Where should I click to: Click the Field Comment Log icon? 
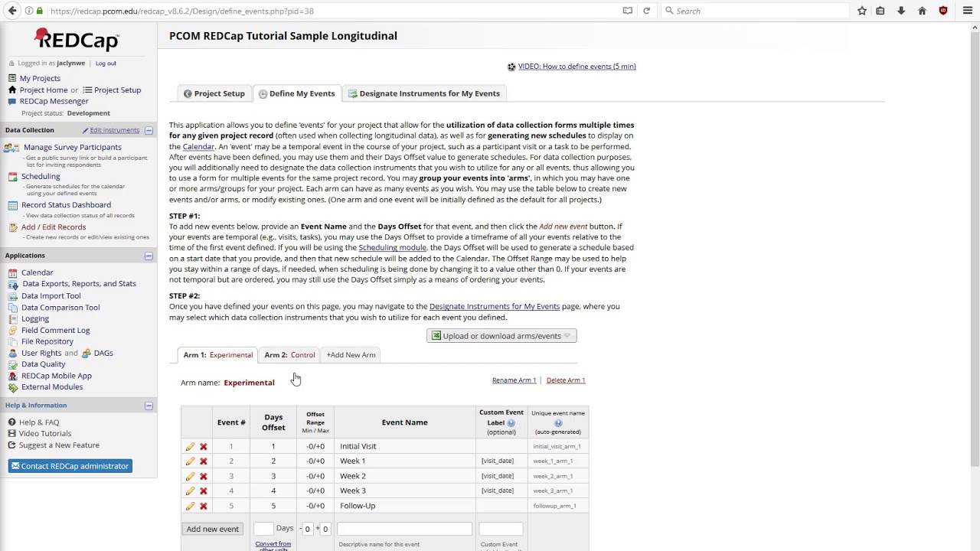coord(12,330)
